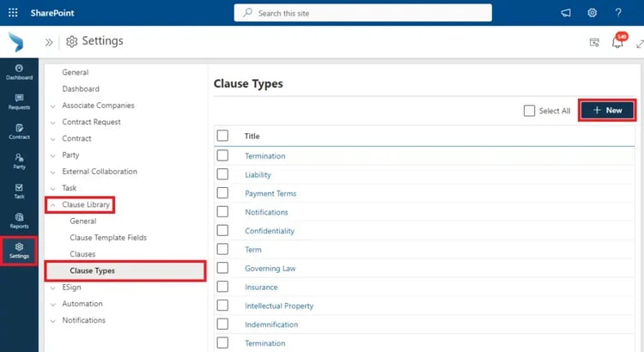
Task: Expand the Contract Request settings group
Action: pos(53,123)
